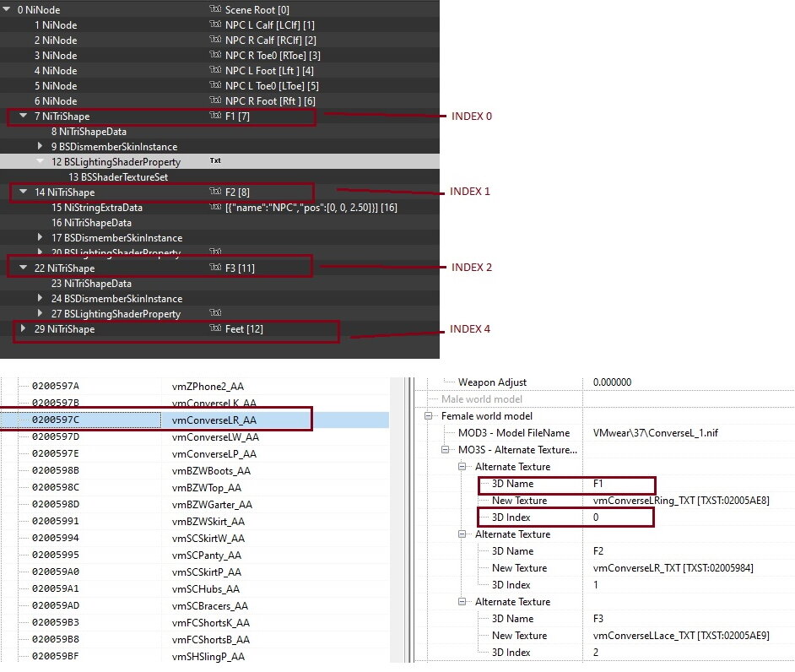Click Txt icon on 12 BSLightingShaderProperty row

[215, 160]
